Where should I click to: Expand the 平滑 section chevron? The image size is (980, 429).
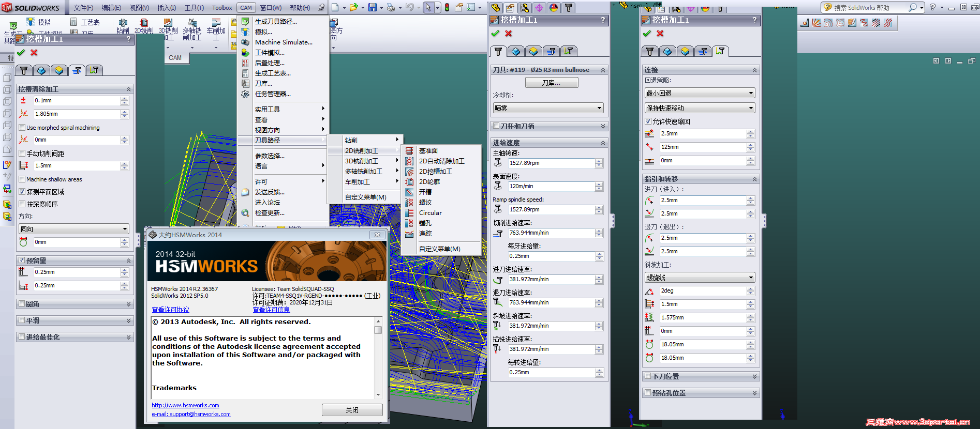[128, 320]
